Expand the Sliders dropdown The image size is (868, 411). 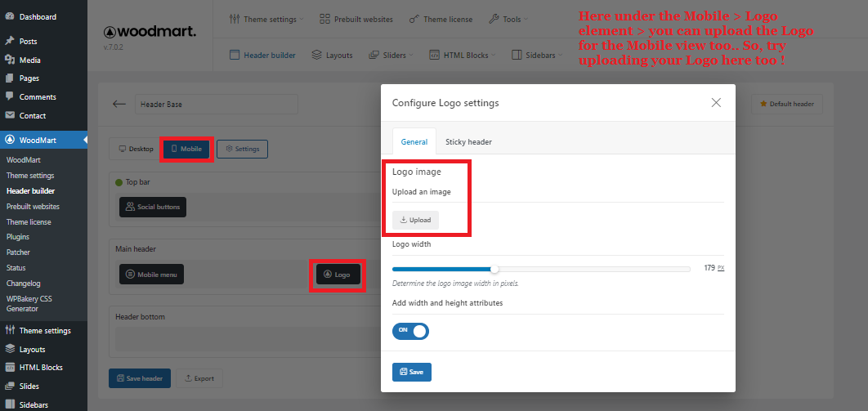(x=391, y=55)
